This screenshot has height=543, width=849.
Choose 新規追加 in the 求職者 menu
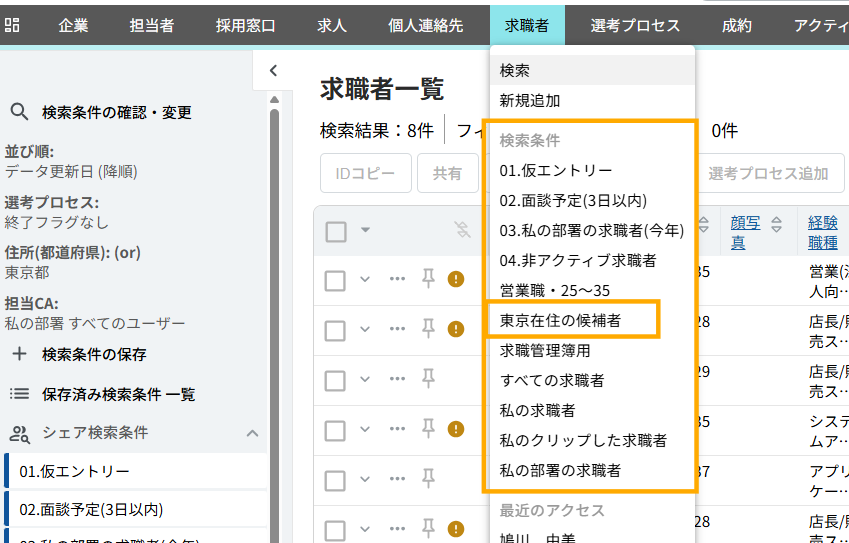tap(530, 100)
